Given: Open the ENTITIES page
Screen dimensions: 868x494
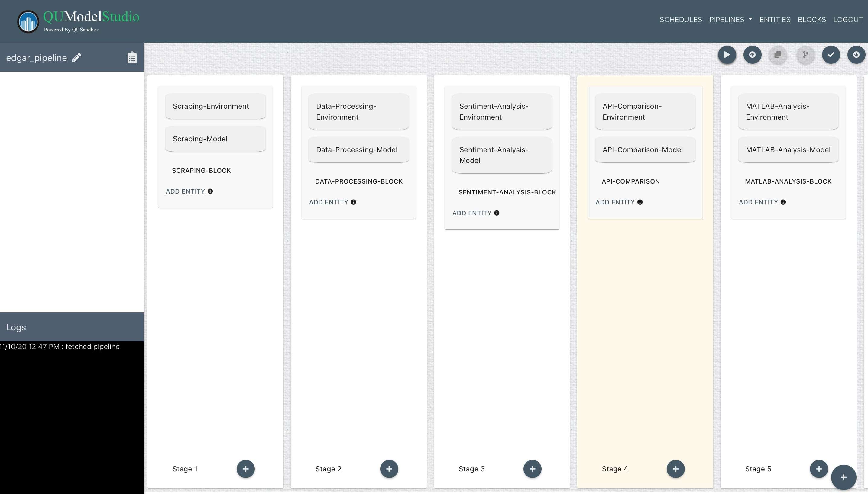Looking at the screenshot, I should pyautogui.click(x=775, y=19).
